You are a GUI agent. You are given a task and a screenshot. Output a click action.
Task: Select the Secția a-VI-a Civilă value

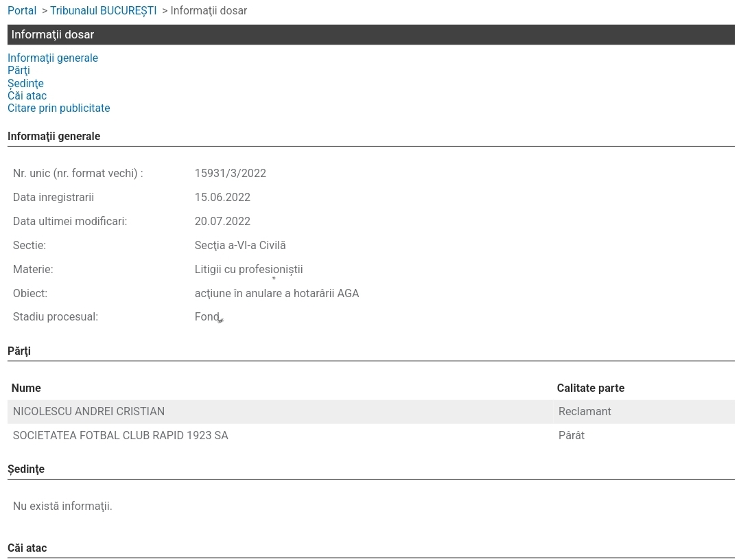coord(240,246)
